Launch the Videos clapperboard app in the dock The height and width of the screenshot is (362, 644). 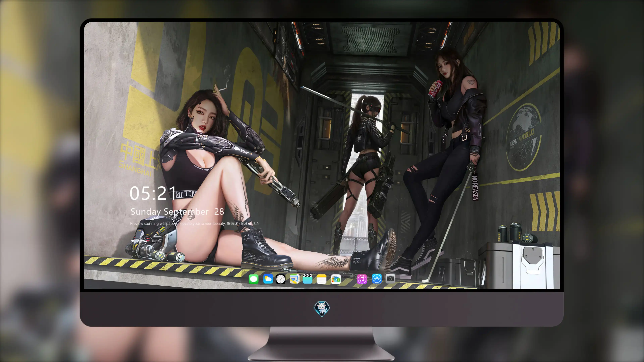(x=308, y=279)
